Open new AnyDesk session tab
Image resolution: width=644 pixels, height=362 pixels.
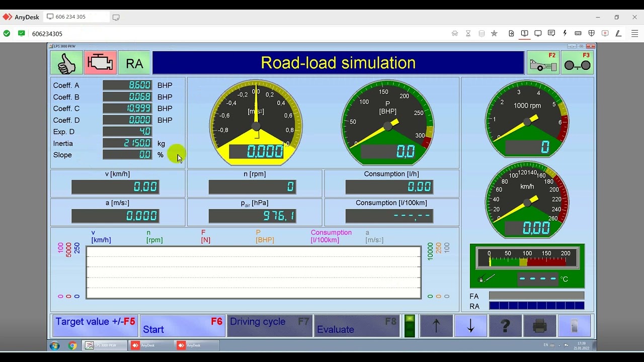pyautogui.click(x=116, y=17)
